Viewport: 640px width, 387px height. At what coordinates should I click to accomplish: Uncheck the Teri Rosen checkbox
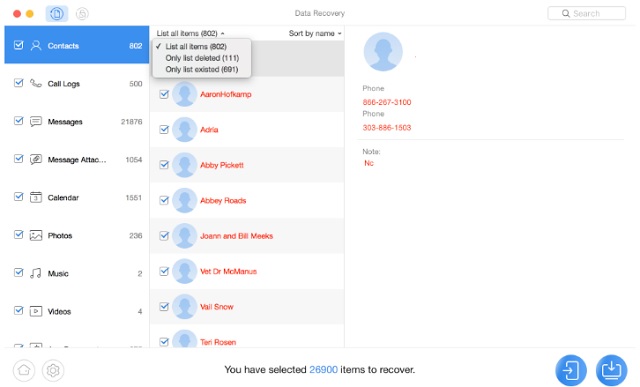[164, 342]
